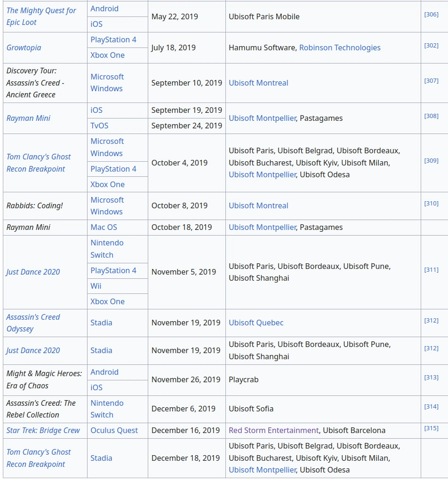The width and height of the screenshot is (448, 481).
Task: Open reference [313]
Action: tap(431, 378)
